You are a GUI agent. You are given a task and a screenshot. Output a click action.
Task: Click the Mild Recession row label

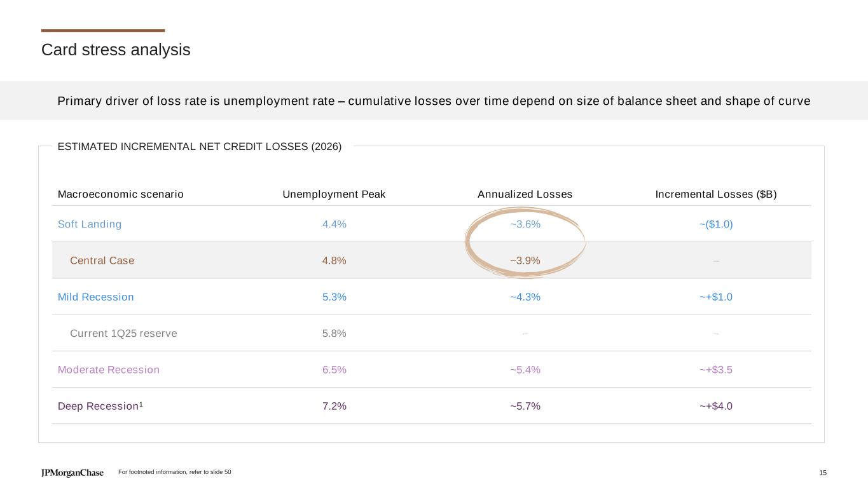coord(96,297)
